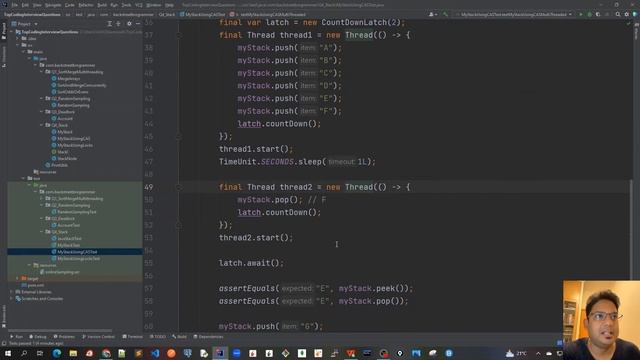Open the StackNode class
The image size is (640, 360).
(64, 158)
